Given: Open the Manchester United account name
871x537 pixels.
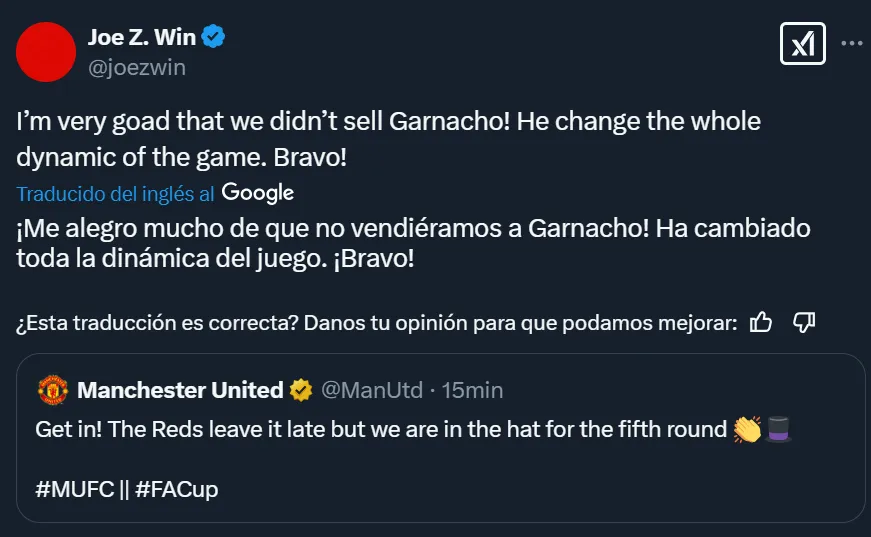Looking at the screenshot, I should tap(180, 390).
